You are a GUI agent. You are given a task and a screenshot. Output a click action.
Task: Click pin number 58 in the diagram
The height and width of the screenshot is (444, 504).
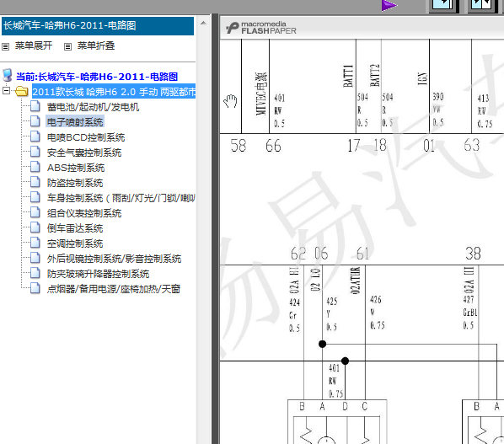(239, 146)
